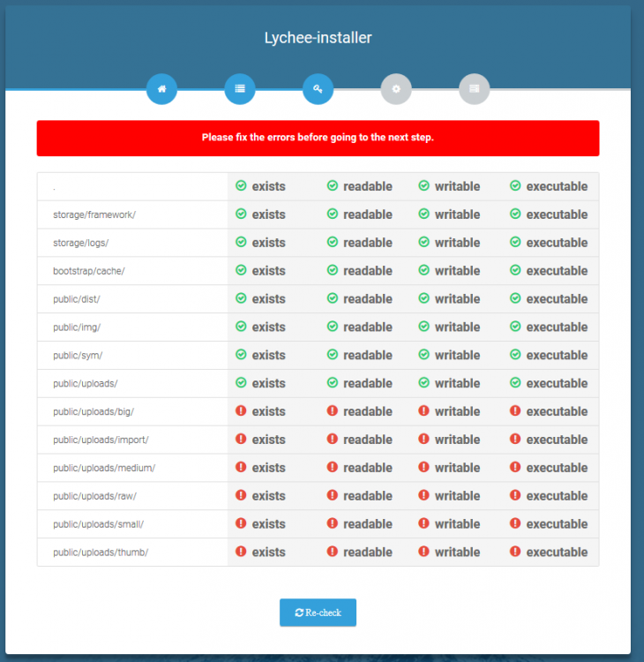This screenshot has height=662, width=644.
Task: Select the public/uploads/big/ path text
Action: (x=94, y=411)
